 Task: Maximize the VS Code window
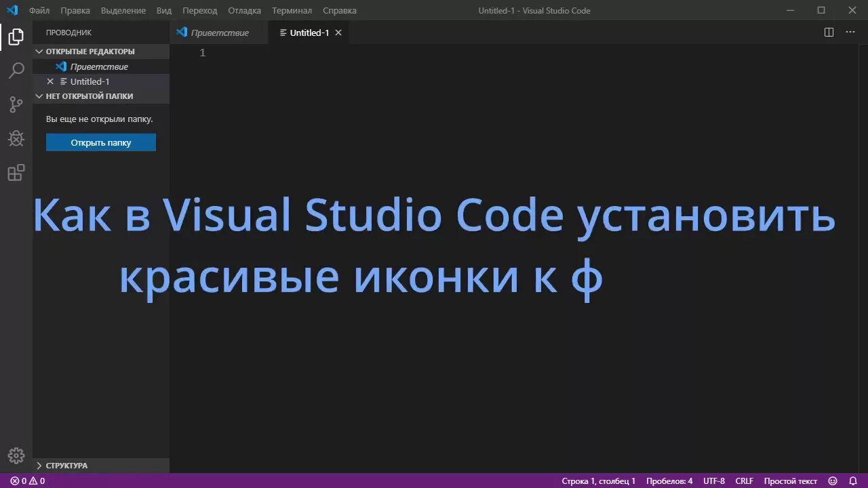(821, 10)
